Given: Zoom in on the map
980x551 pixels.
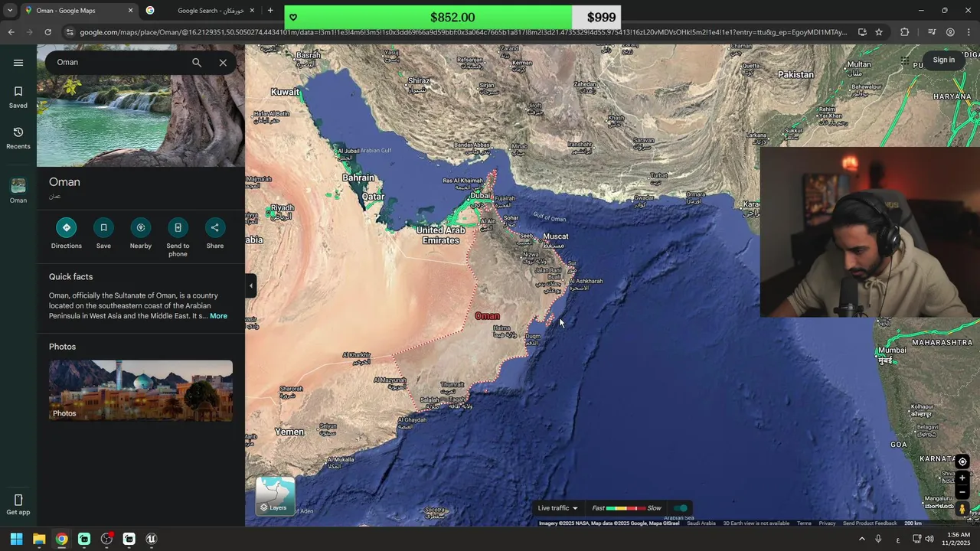Looking at the screenshot, I should (962, 478).
